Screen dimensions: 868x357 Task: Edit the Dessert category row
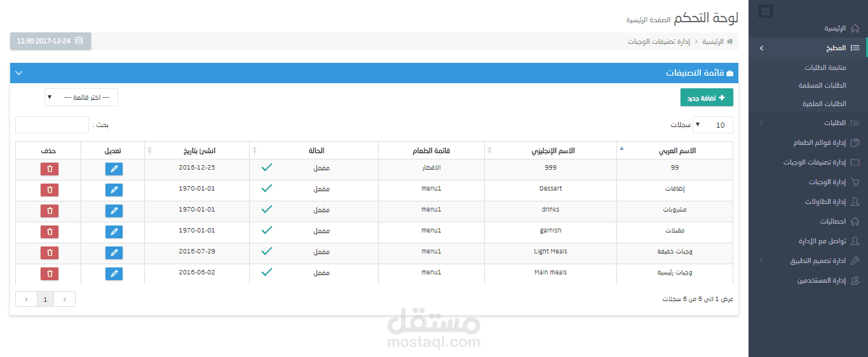[114, 190]
